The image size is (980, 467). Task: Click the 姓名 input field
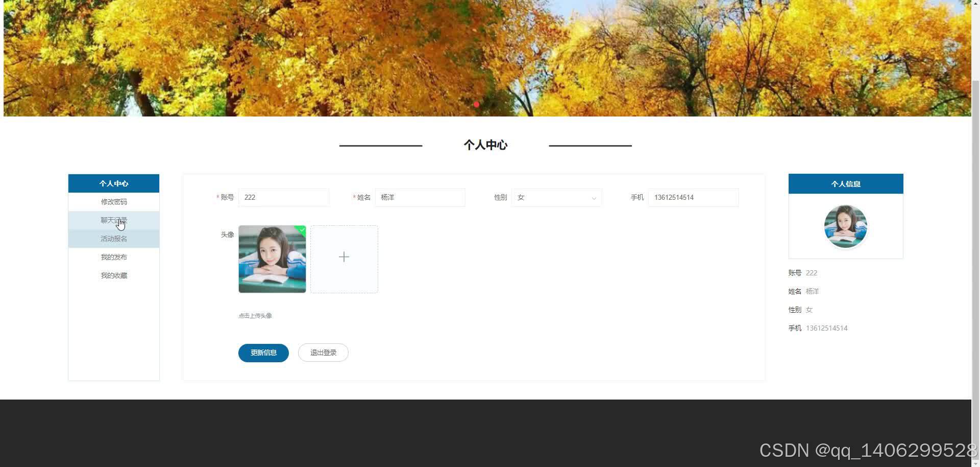tap(420, 198)
